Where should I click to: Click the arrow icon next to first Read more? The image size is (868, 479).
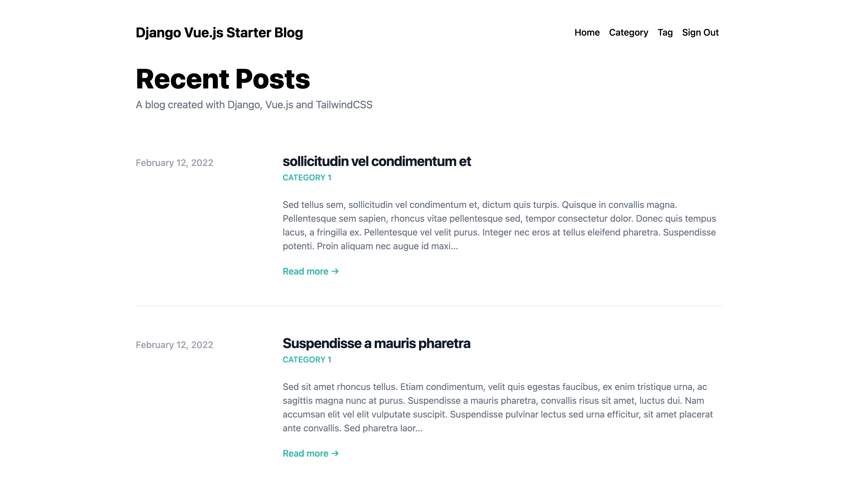335,271
